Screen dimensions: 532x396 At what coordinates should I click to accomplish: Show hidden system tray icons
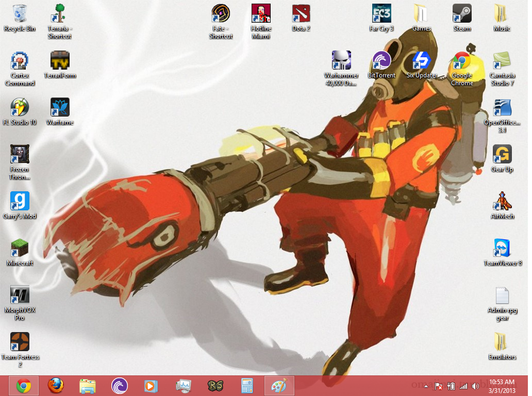[x=426, y=386]
